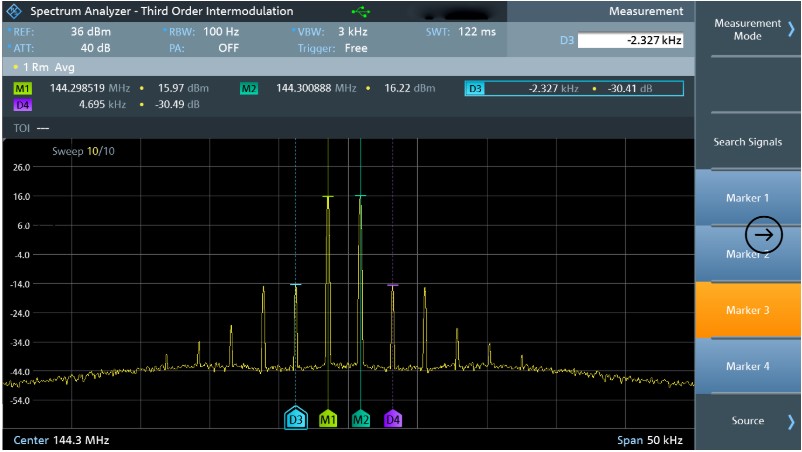Click D4 delta frequency 4.695 kHz

102,104
